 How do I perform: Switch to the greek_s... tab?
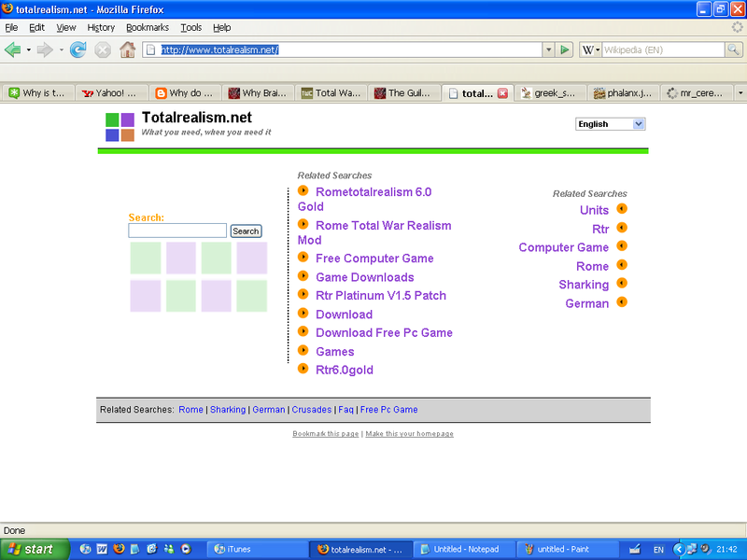pyautogui.click(x=551, y=93)
